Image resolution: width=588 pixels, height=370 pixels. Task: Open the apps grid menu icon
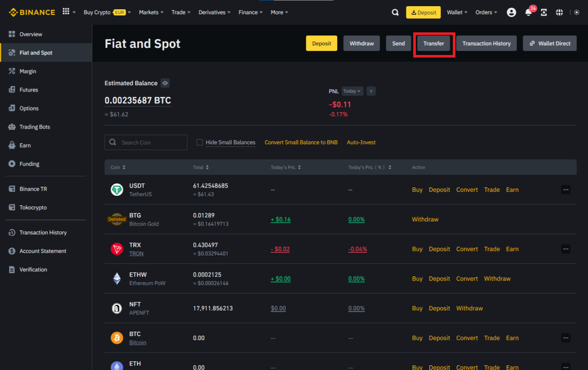[x=66, y=12]
